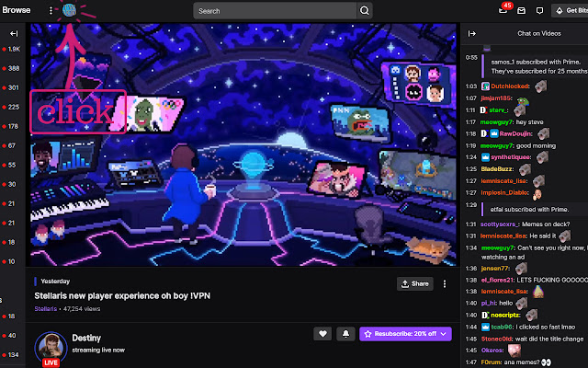The image size is (588, 368).
Task: Share the video with Share button
Action: tap(414, 284)
